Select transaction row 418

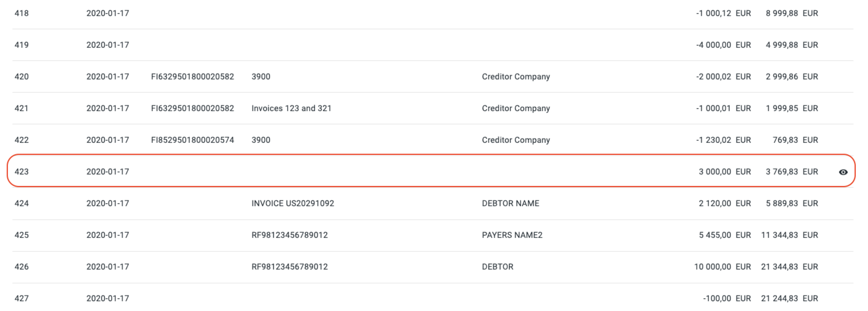tap(21, 13)
